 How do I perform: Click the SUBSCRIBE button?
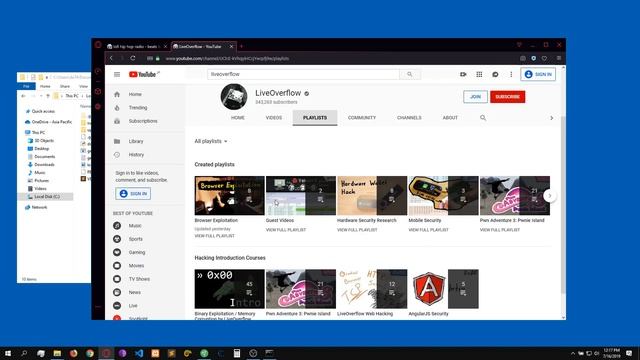pyautogui.click(x=507, y=97)
